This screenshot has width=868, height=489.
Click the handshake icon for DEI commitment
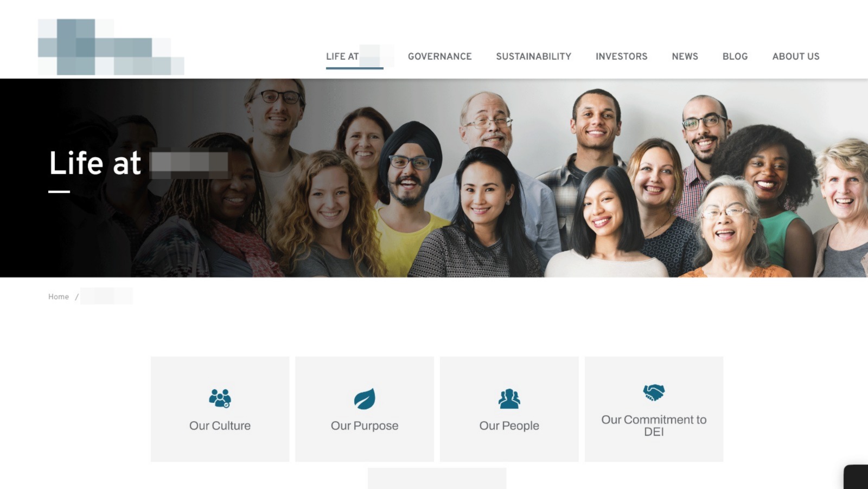pos(654,392)
